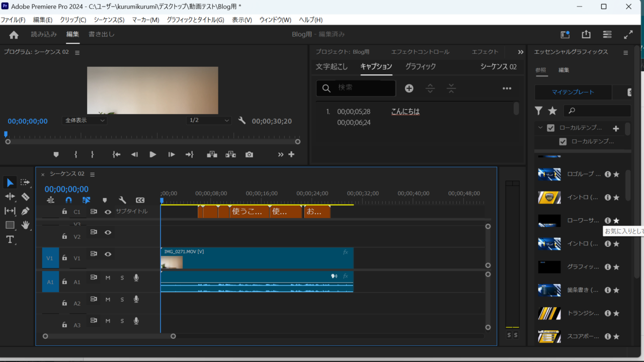This screenshot has width=644, height=362.
Task: Select the Selection tool arrow
Action: pyautogui.click(x=10, y=183)
